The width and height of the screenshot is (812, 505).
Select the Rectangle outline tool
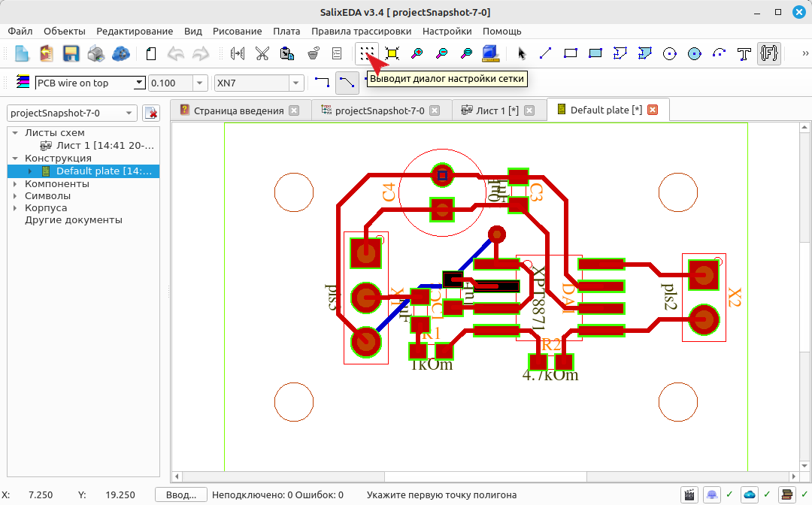pyautogui.click(x=570, y=53)
